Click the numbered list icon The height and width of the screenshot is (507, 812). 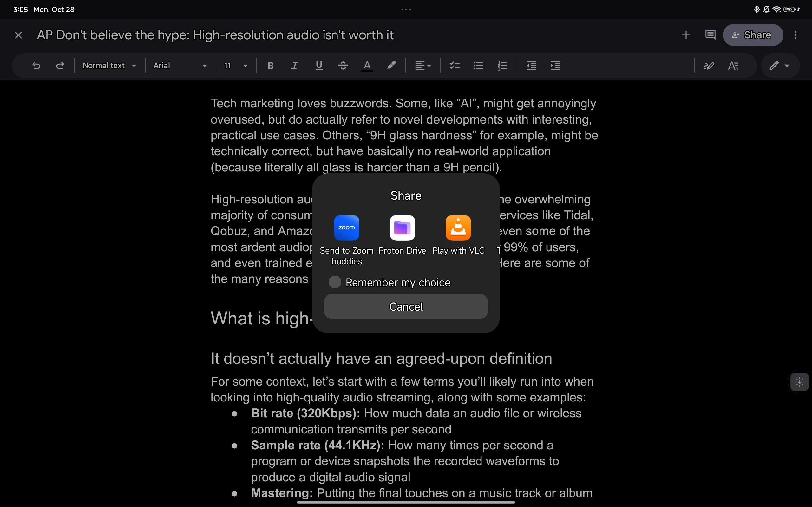point(503,65)
